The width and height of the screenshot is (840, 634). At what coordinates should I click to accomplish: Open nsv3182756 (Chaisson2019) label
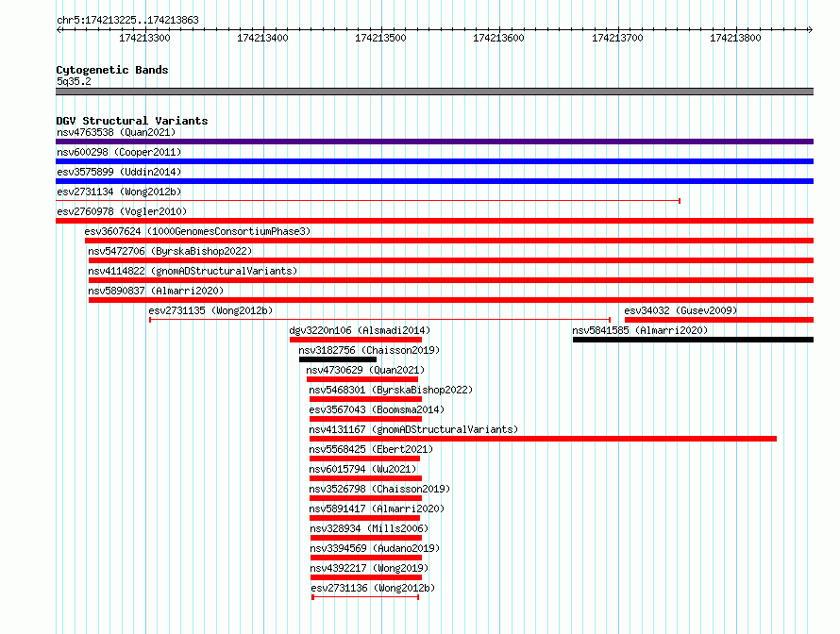pos(369,350)
